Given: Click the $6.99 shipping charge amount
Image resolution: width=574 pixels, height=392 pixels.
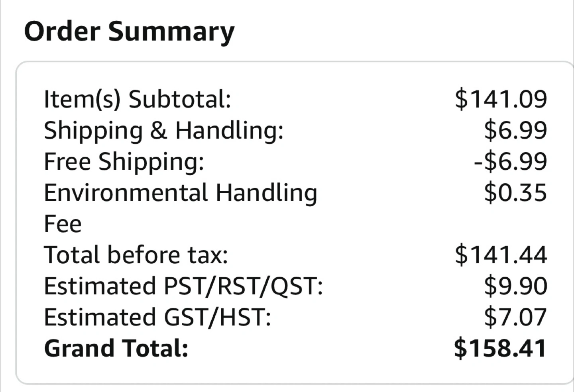Looking at the screenshot, I should (515, 130).
